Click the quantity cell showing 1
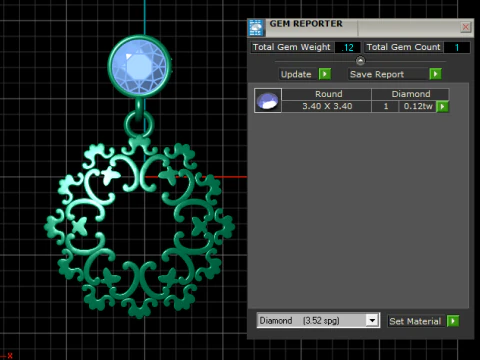 click(386, 106)
